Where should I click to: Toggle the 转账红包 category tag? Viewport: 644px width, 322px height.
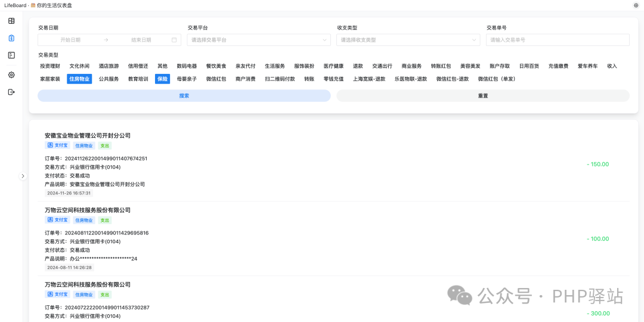441,66
